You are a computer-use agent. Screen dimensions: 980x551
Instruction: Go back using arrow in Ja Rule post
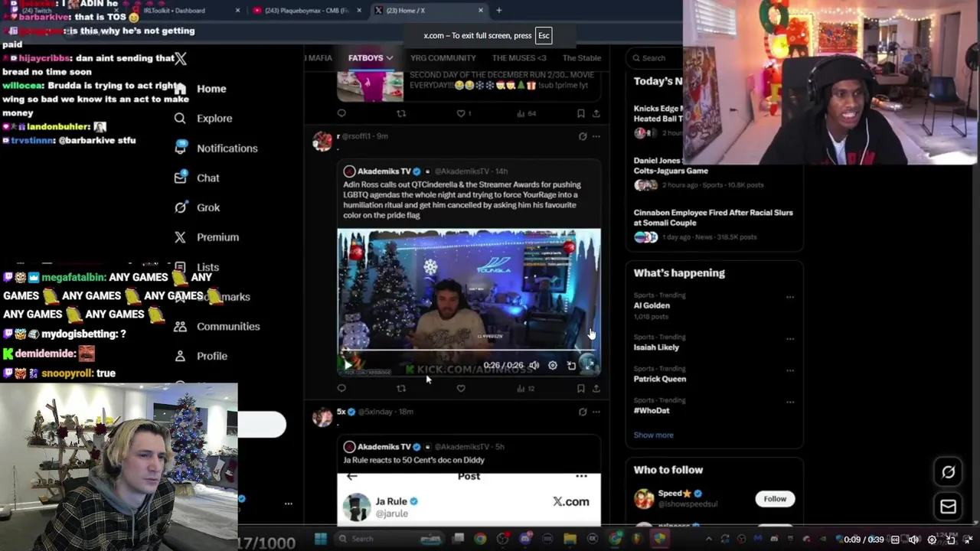352,476
